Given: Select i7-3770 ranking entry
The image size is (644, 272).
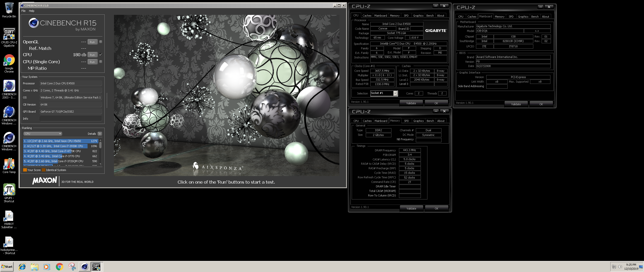Looking at the screenshot, I should coord(60,156).
